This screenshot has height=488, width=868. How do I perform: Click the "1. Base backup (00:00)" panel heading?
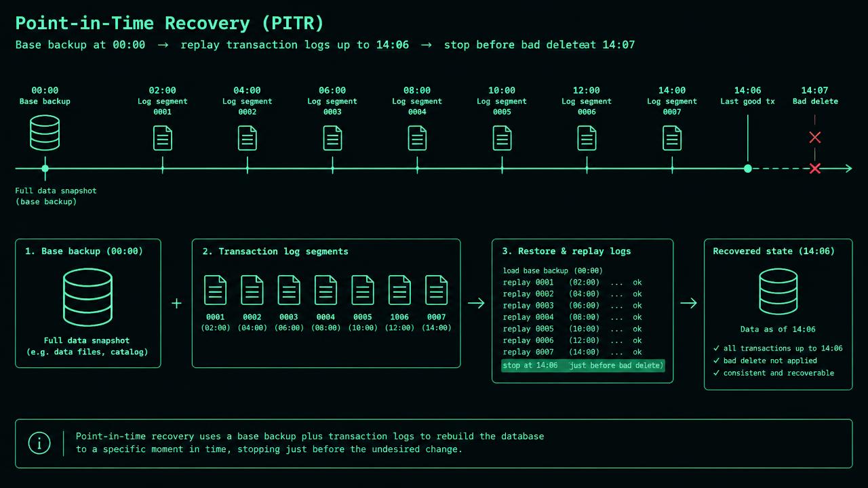click(84, 251)
